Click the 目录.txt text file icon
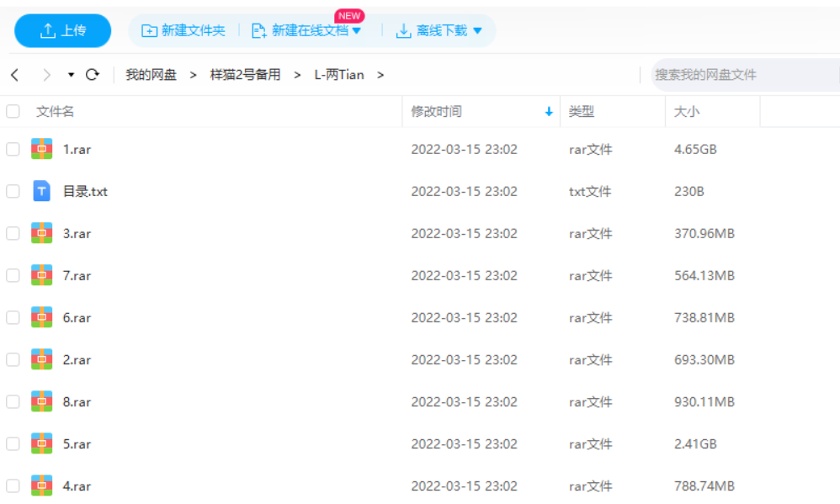This screenshot has width=840, height=504. [x=42, y=191]
